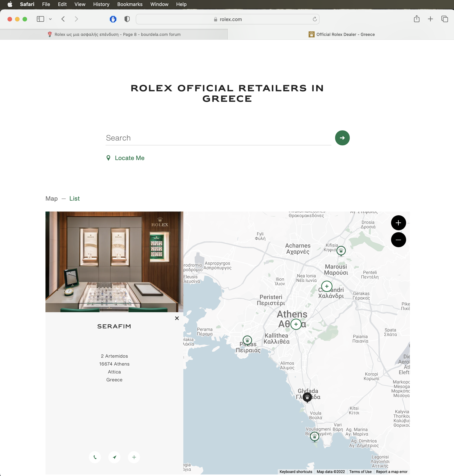The height and width of the screenshot is (476, 454).
Task: Select the Vouliagmeni Rolex retailer marker
Action: click(x=314, y=437)
